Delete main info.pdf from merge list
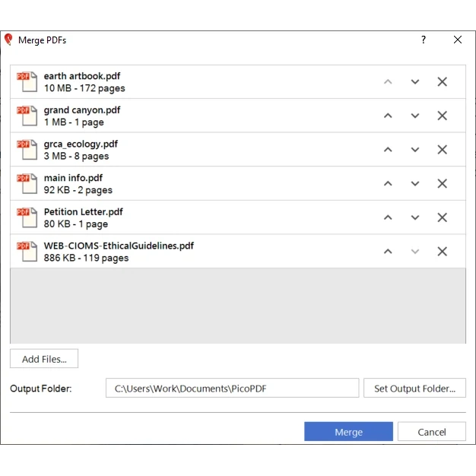 tap(442, 183)
